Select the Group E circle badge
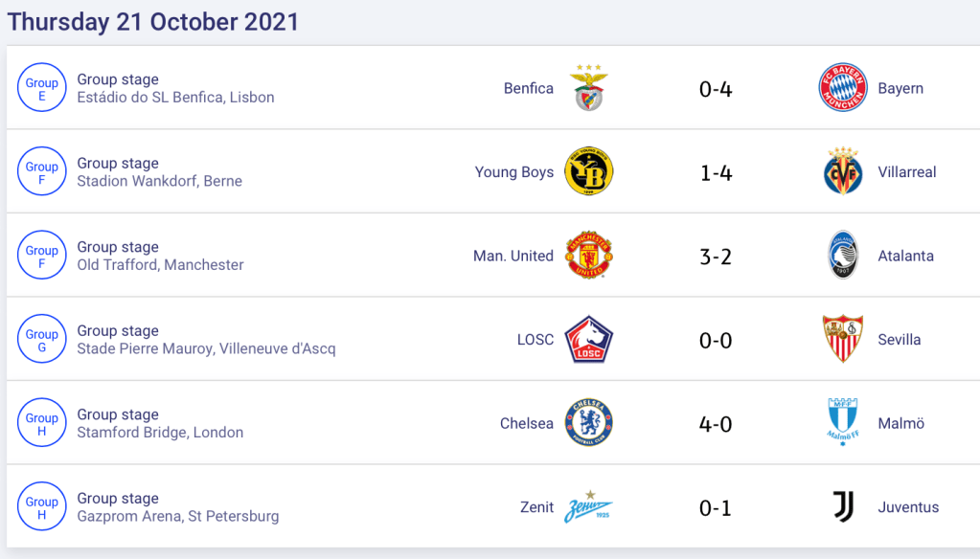 [42, 89]
